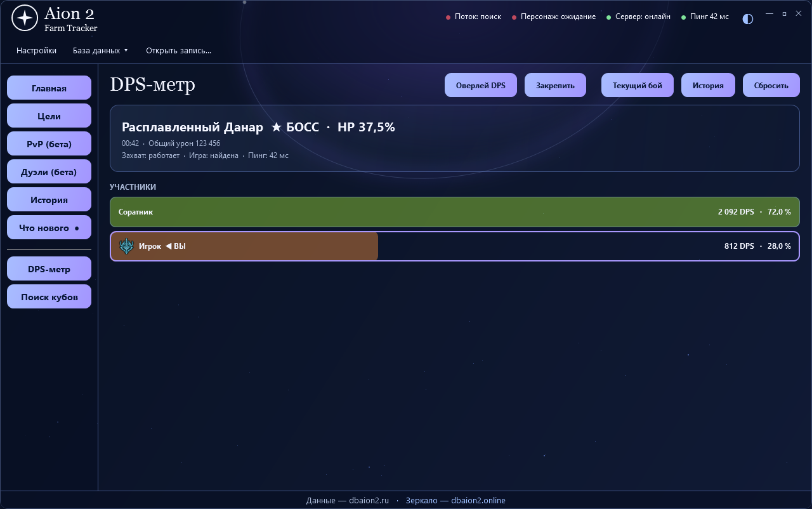Click the 812 DPS value

click(x=739, y=246)
